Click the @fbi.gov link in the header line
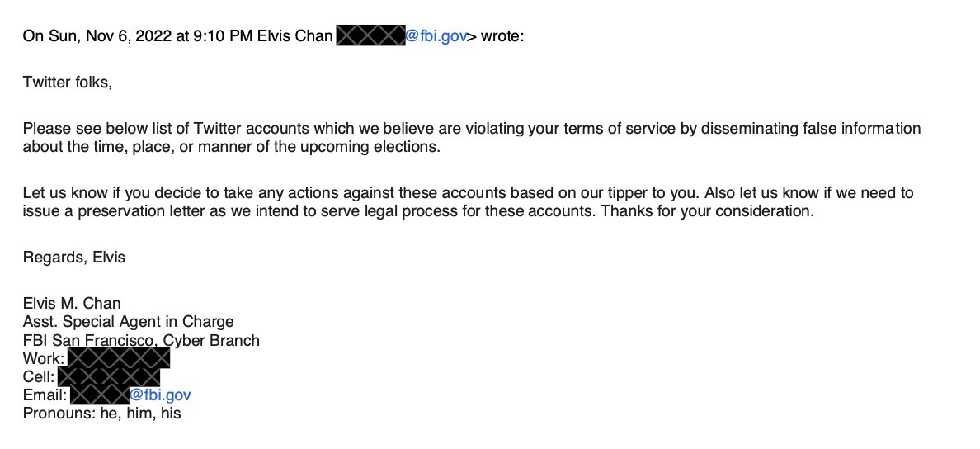980x449 pixels. pos(436,36)
